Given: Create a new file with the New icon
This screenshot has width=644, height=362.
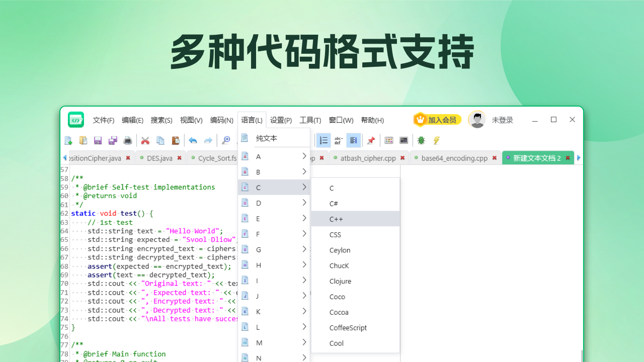Looking at the screenshot, I should coord(68,140).
